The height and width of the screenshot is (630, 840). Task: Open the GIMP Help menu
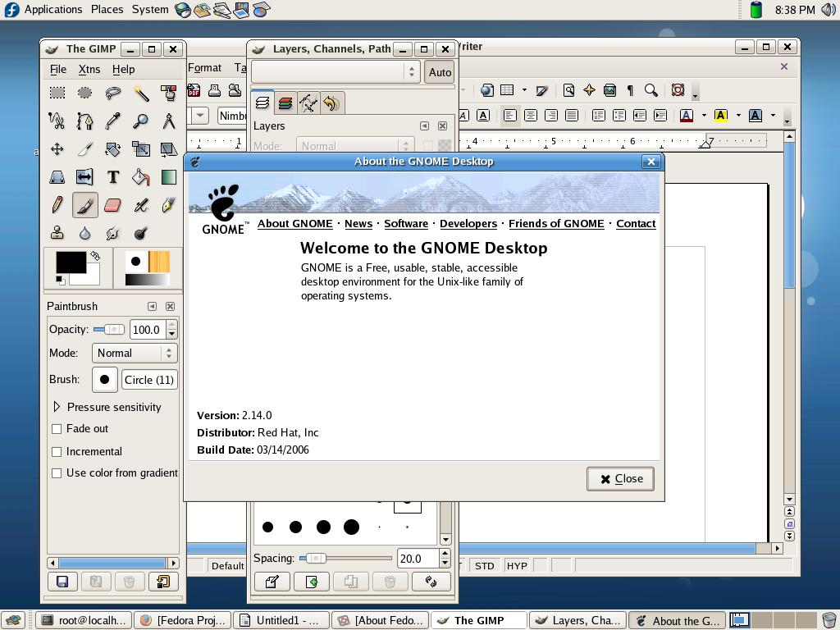coord(123,69)
